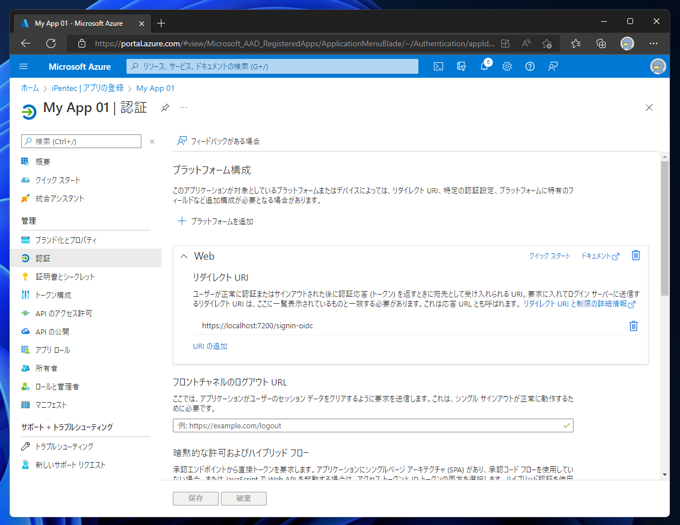680x525 pixels.
Task: Open browser settings and more menu
Action: 654,43
